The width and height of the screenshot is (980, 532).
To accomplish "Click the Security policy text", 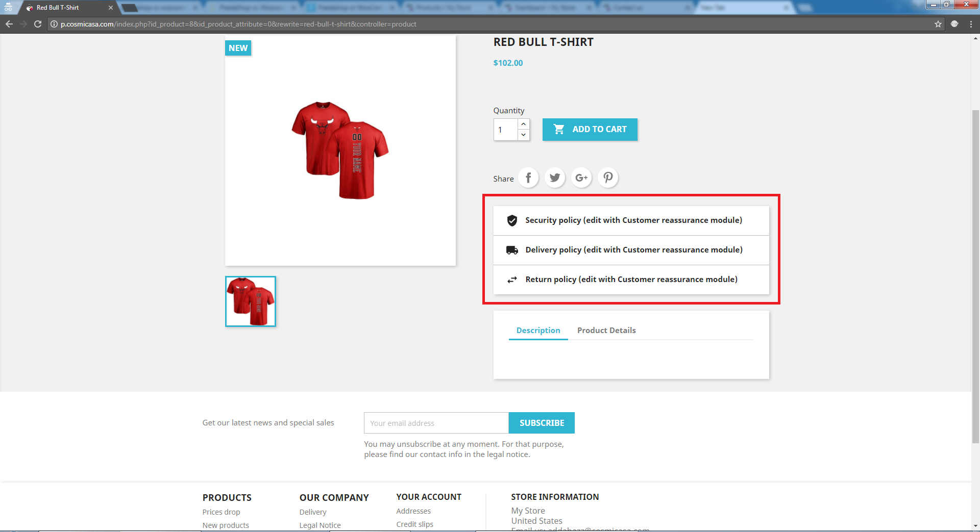I will (x=634, y=220).
